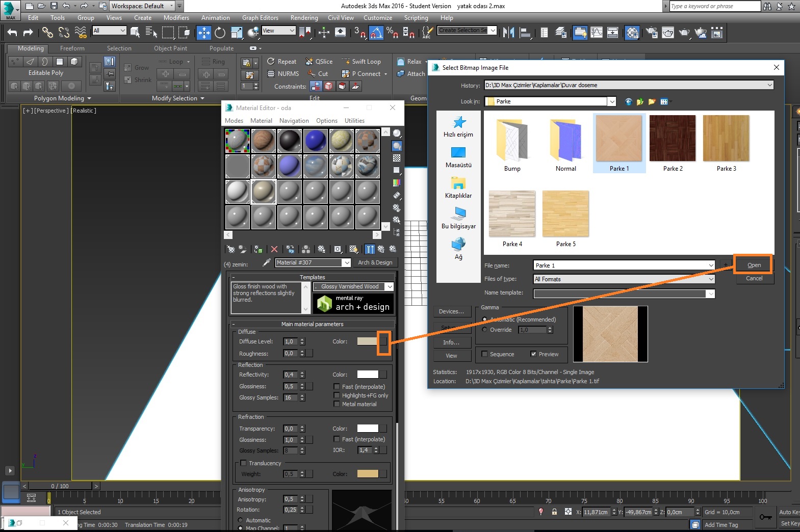Image resolution: width=800 pixels, height=532 pixels.
Task: Click the red X reset material icon
Action: coord(274,249)
